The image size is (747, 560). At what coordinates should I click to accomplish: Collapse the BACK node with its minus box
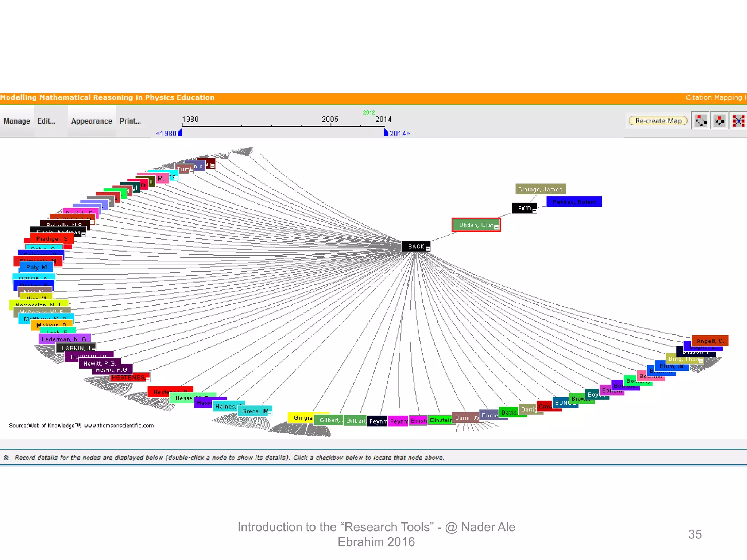pos(428,249)
